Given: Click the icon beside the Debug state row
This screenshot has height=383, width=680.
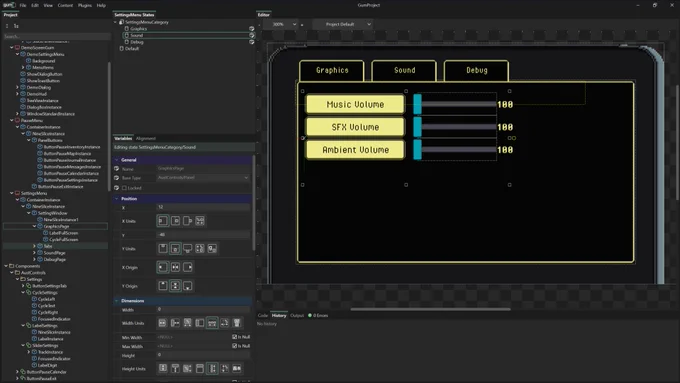Looking at the screenshot, I should click(252, 42).
